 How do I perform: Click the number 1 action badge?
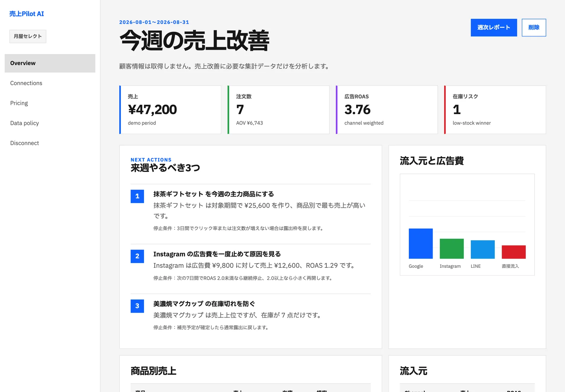click(x=137, y=196)
